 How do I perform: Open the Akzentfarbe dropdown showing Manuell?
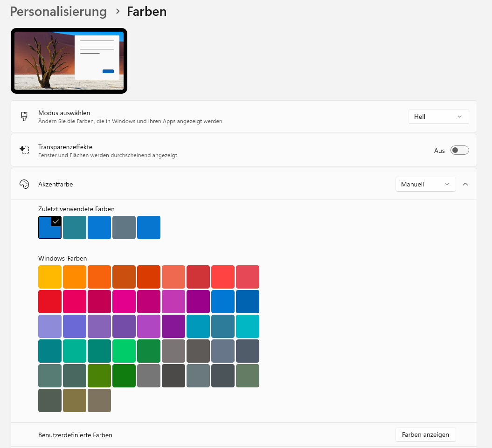click(x=425, y=184)
